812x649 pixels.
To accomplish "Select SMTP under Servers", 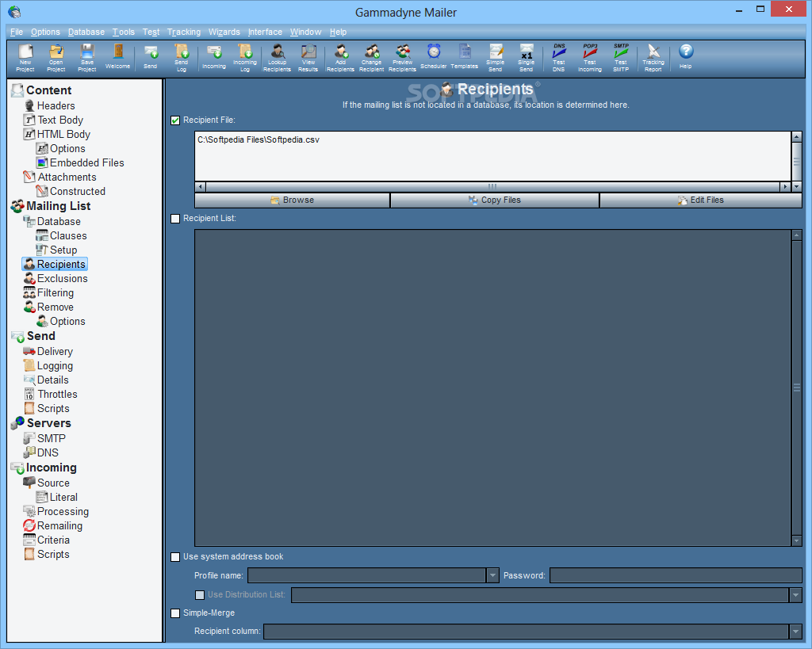I will point(52,438).
